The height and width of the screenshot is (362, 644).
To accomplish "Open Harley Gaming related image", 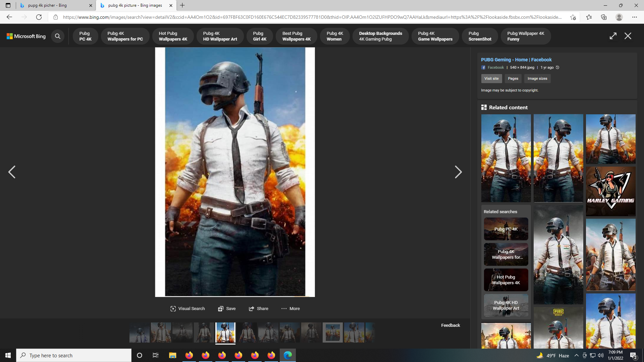I will coord(610,191).
